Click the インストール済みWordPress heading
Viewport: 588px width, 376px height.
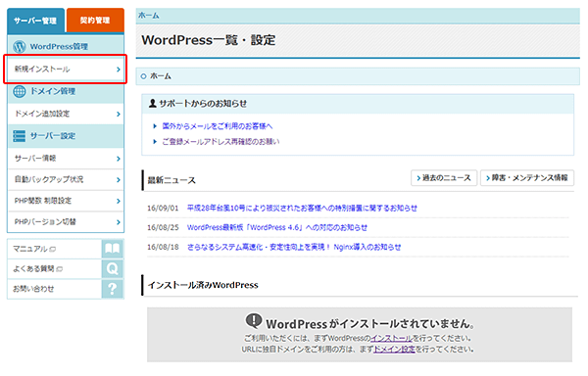(x=203, y=285)
